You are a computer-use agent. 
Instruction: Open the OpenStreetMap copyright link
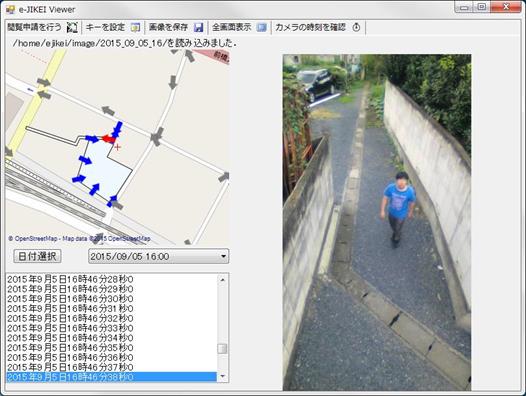(x=79, y=239)
